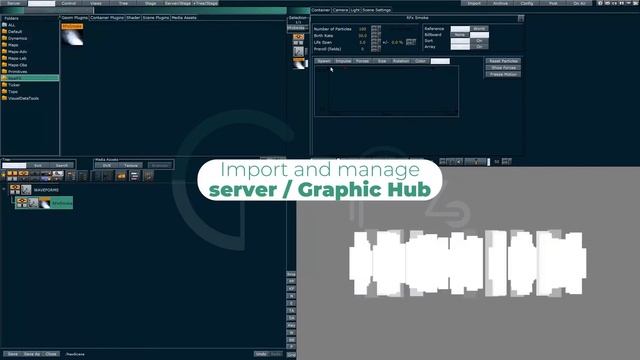640x360 pixels.
Task: Open the Light editor tab
Action: (x=355, y=10)
